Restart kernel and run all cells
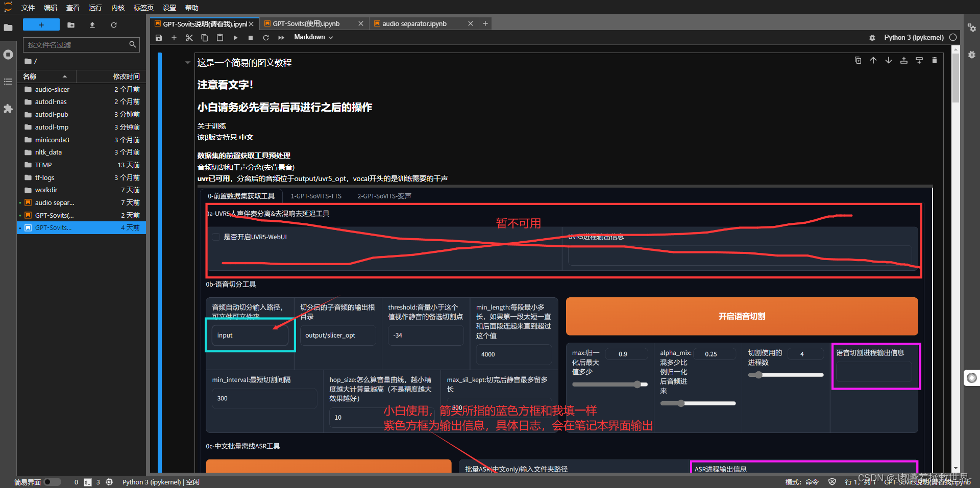 (281, 38)
